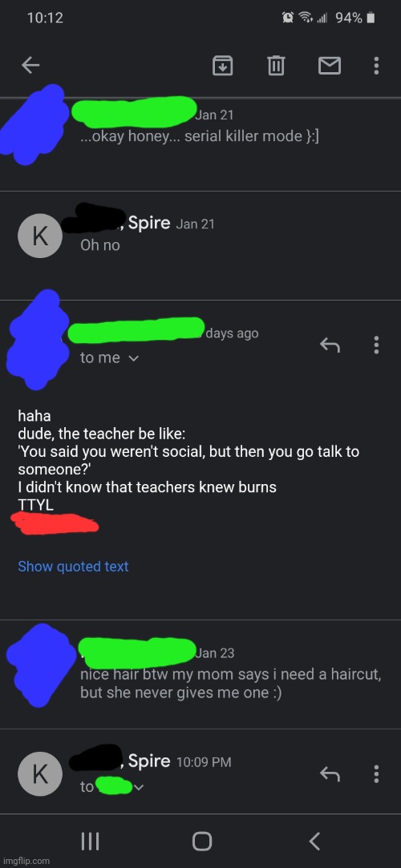Expand the 'serial killer mode' message

click(x=200, y=145)
